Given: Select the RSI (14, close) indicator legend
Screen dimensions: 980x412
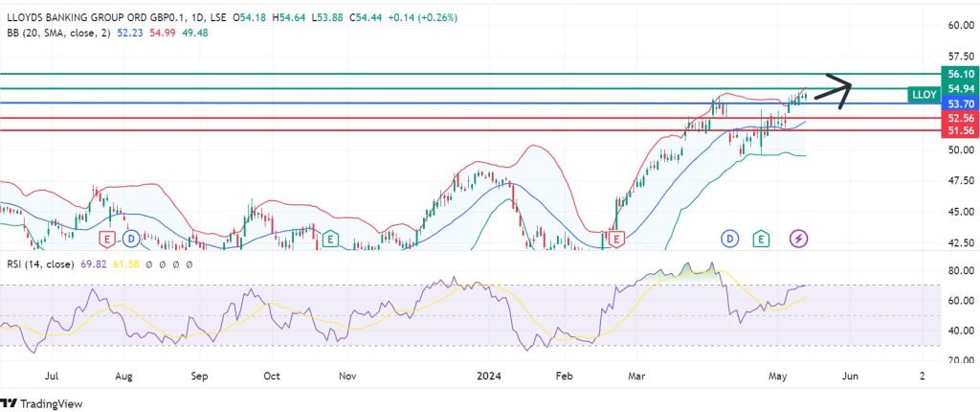Looking at the screenshot, I should click(40, 264).
